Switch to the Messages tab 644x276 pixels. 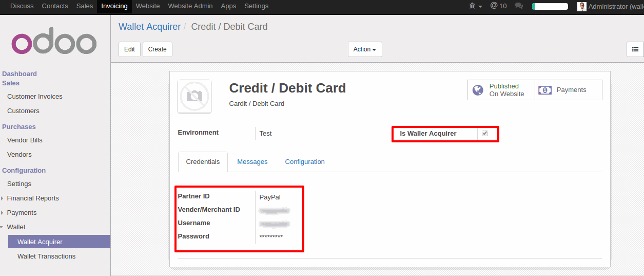tap(252, 162)
